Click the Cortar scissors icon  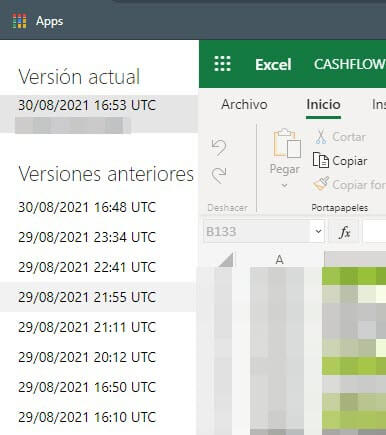(321, 137)
